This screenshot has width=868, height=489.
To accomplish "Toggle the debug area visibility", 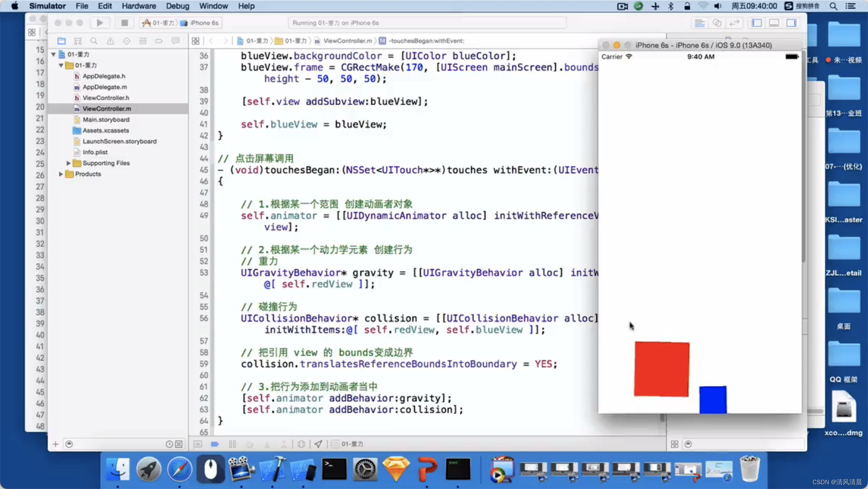I will [x=774, y=23].
